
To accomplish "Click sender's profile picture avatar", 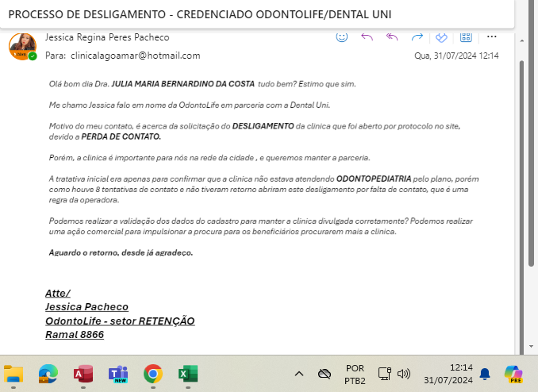I will tap(23, 46).
